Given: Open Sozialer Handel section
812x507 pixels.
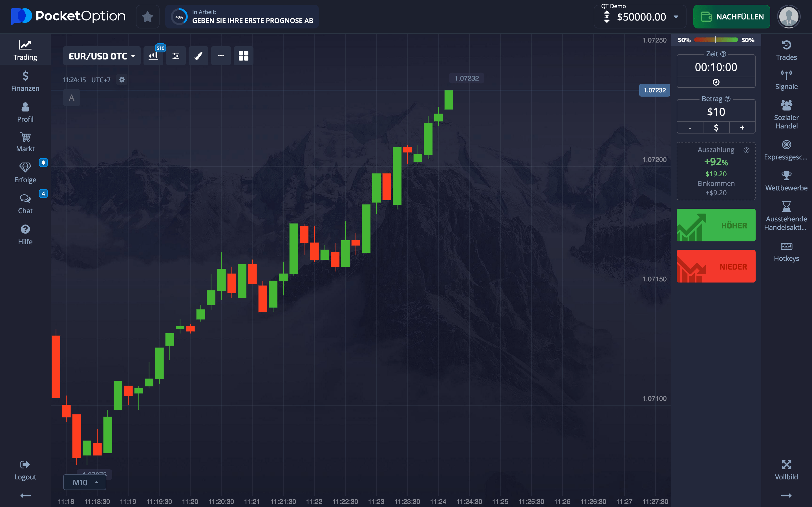Looking at the screenshot, I should pos(786,115).
